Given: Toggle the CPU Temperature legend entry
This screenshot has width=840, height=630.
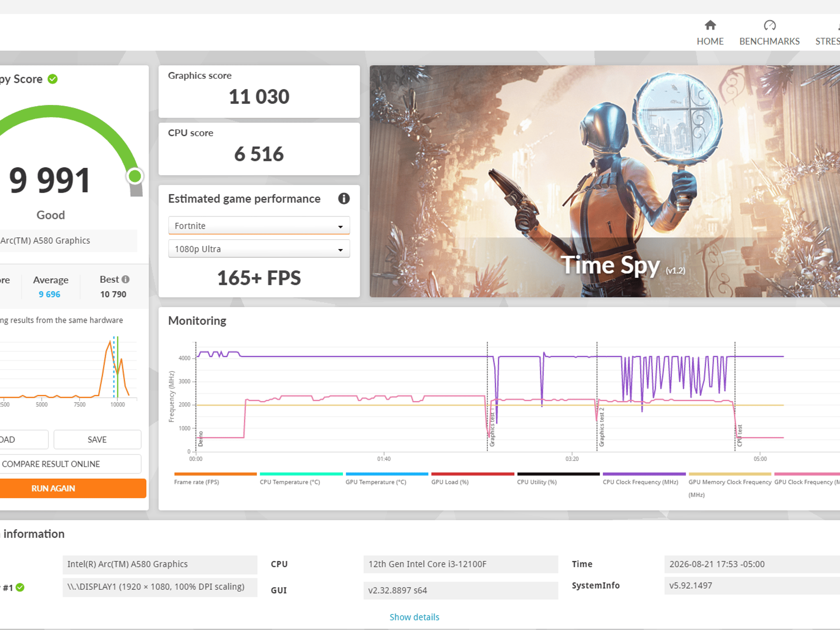Looking at the screenshot, I should pos(301,479).
